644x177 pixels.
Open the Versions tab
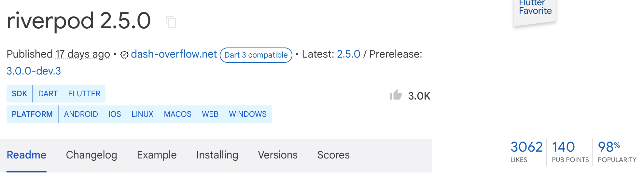(278, 155)
